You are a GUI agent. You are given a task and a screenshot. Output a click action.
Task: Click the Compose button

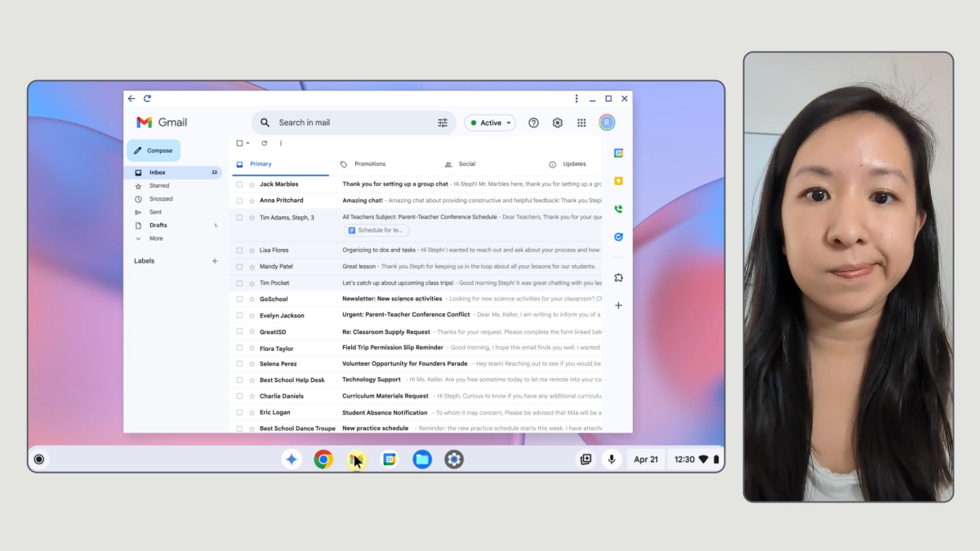[154, 150]
